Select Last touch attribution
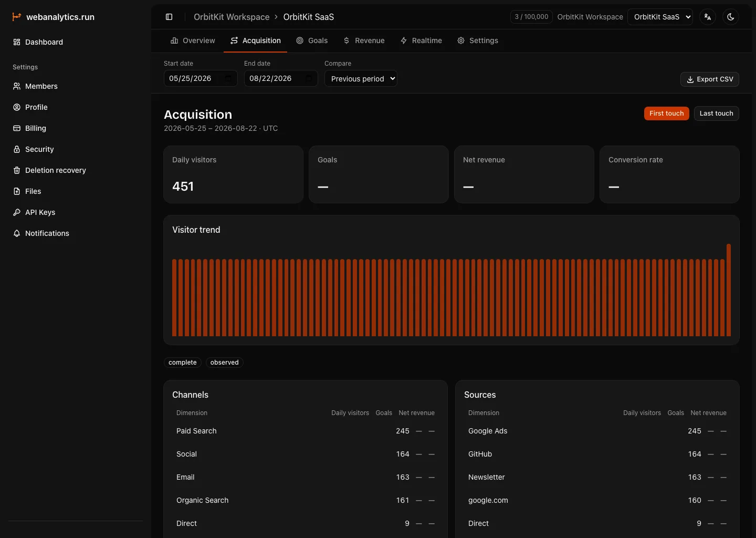 717,113
